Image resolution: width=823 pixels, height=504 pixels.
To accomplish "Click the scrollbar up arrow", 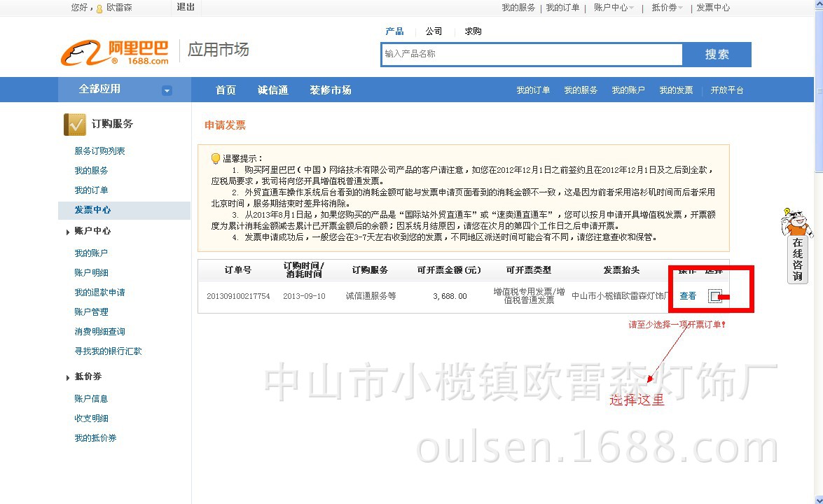I will [817, 6].
